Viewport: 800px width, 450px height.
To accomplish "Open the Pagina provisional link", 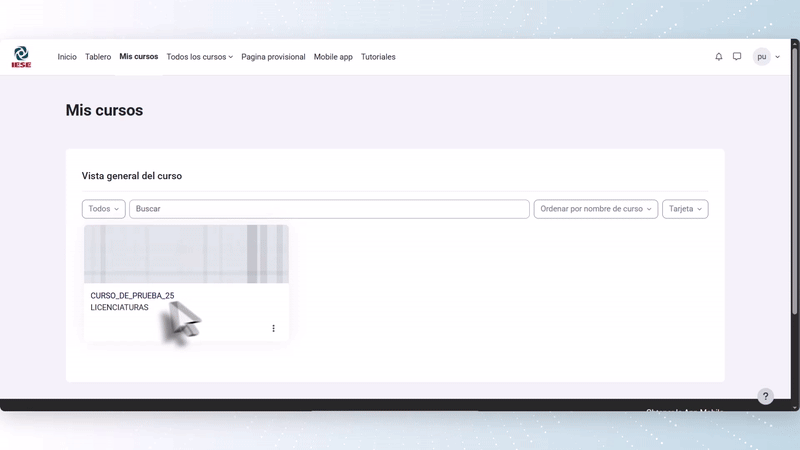I will coord(273,57).
